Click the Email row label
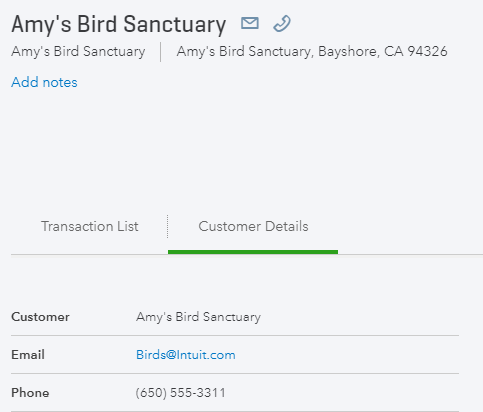The image size is (483, 412). click(x=28, y=355)
